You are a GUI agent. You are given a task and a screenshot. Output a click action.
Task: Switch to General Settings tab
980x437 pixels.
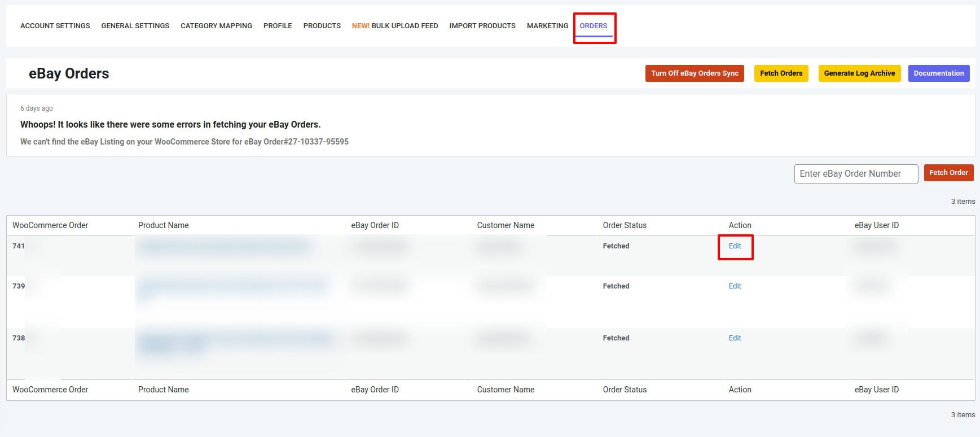135,26
